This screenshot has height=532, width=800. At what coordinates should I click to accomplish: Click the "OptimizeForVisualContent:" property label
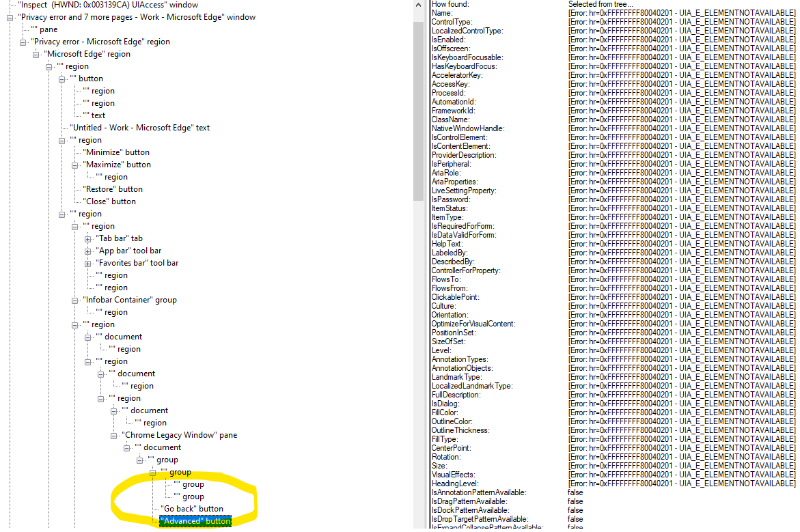(473, 324)
